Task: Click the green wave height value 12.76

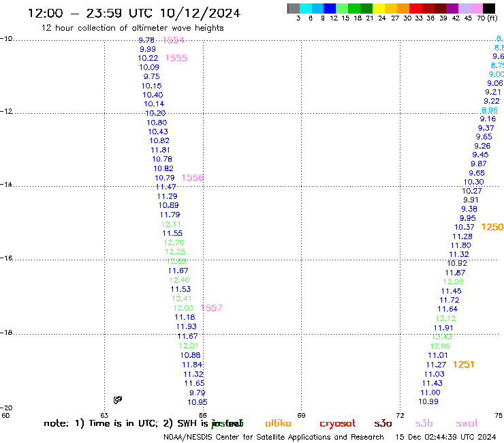Action: coord(174,243)
